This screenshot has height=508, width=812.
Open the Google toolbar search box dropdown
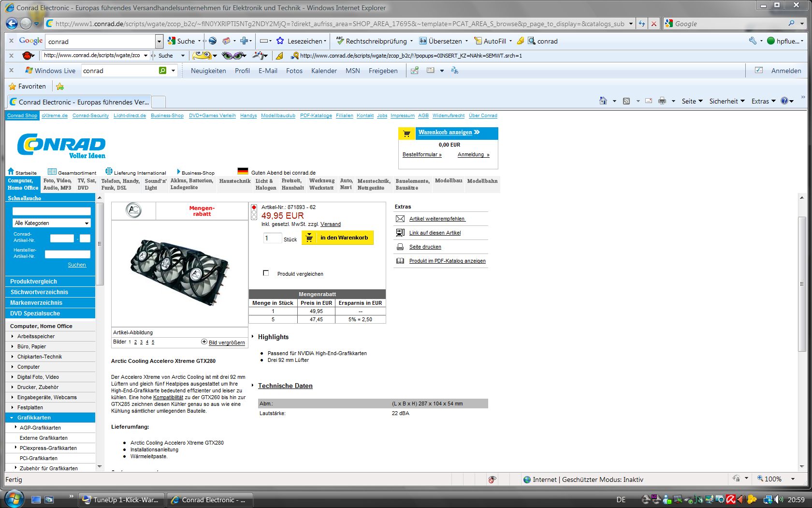click(x=159, y=42)
